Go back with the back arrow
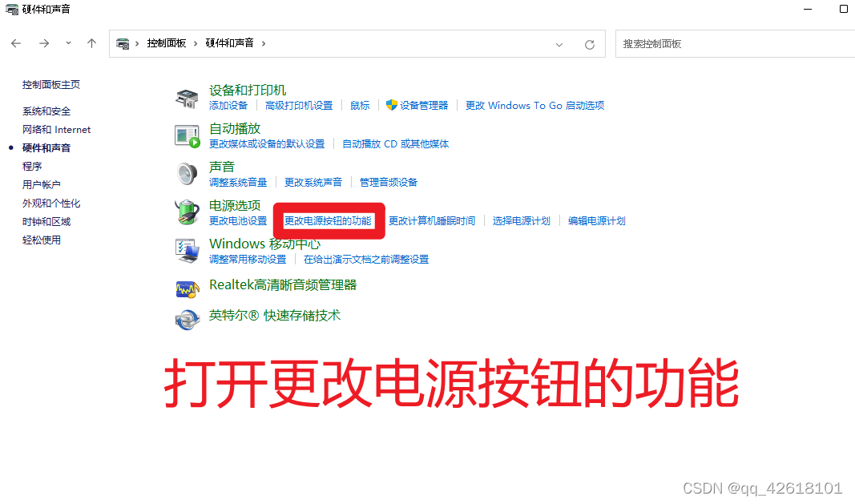This screenshot has width=855, height=504. pyautogui.click(x=16, y=43)
